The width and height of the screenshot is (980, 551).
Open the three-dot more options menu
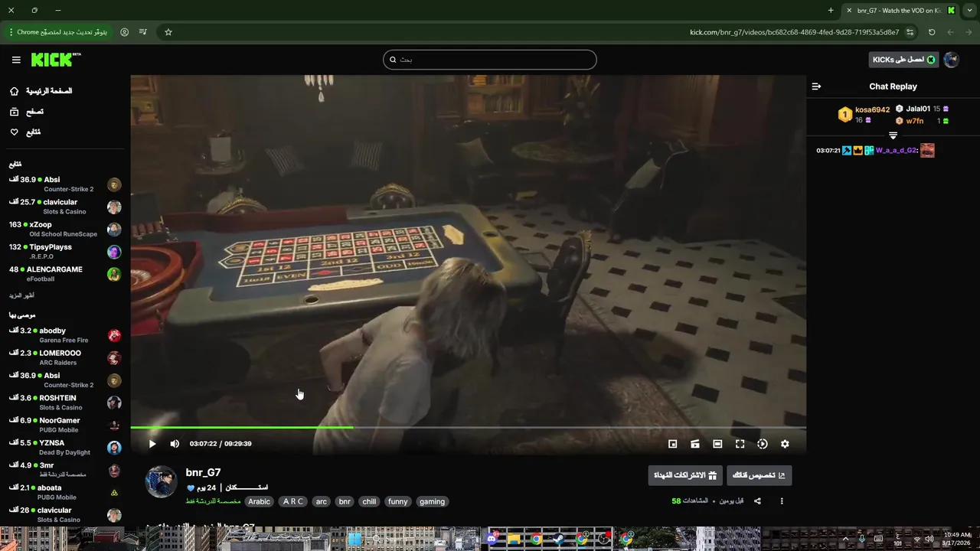click(782, 501)
